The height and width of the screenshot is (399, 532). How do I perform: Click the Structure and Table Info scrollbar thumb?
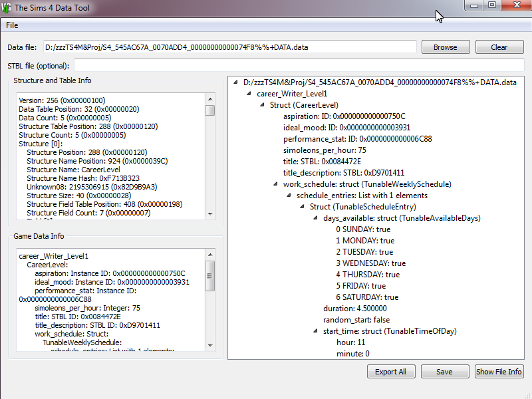pyautogui.click(x=210, y=110)
